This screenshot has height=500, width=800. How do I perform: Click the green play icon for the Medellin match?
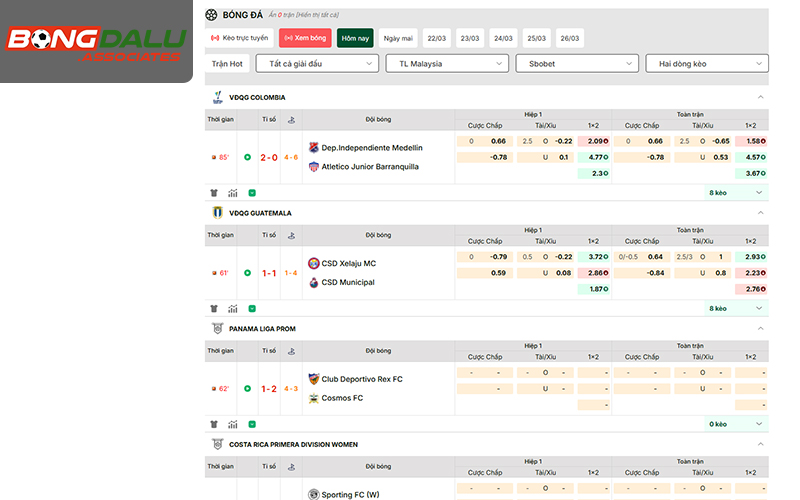(x=252, y=193)
